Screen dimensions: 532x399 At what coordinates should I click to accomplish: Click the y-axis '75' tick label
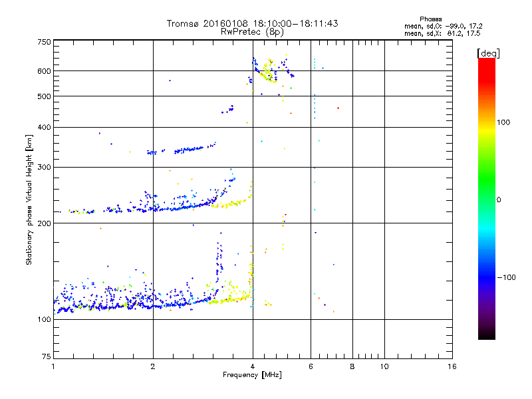(x=47, y=356)
